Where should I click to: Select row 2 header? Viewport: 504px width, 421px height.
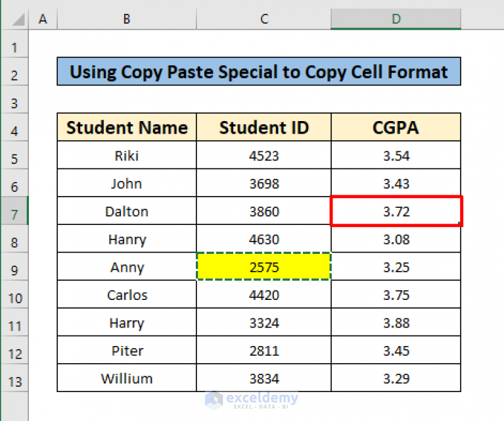point(14,72)
